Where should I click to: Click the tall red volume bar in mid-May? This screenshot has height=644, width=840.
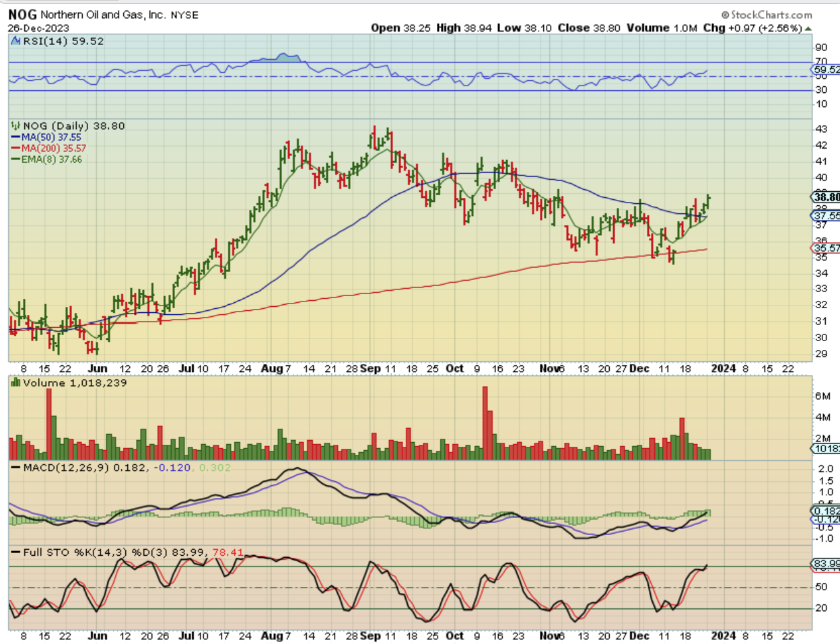48,424
